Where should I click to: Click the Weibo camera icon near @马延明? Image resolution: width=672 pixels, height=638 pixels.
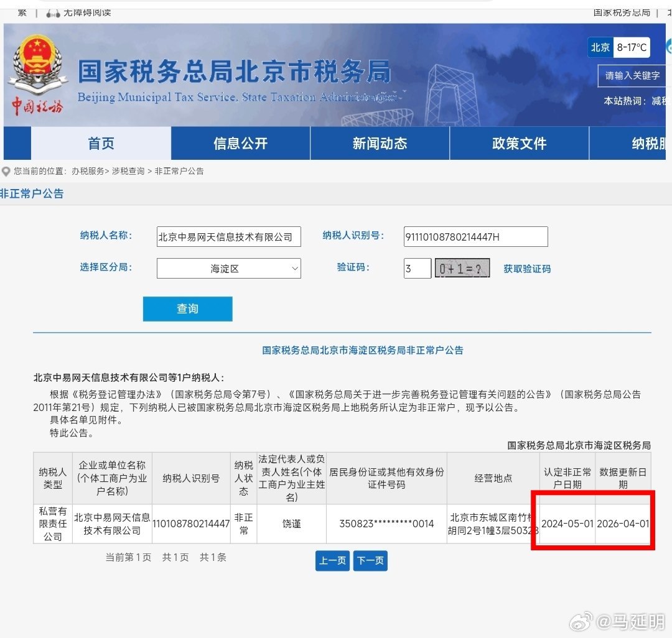[x=581, y=621]
